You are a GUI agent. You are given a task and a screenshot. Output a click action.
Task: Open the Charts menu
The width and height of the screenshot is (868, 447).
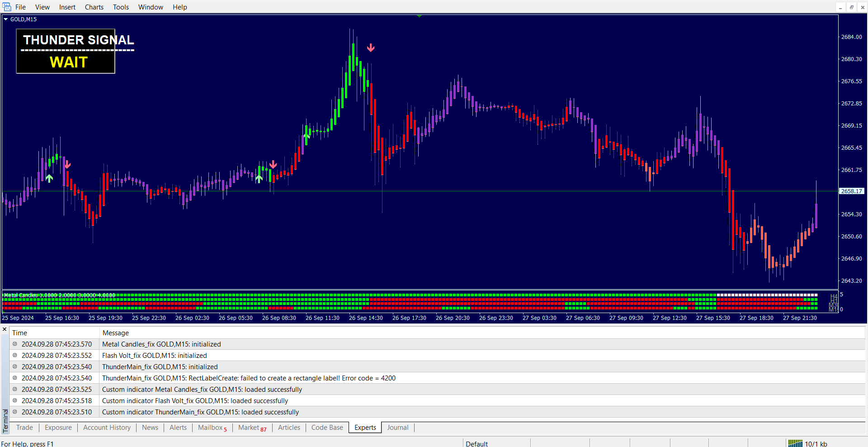point(94,7)
